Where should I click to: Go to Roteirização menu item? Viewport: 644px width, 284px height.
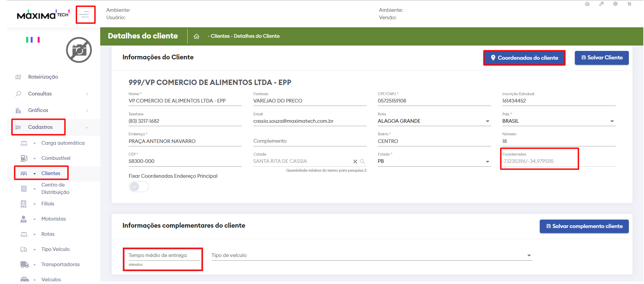[x=43, y=77]
